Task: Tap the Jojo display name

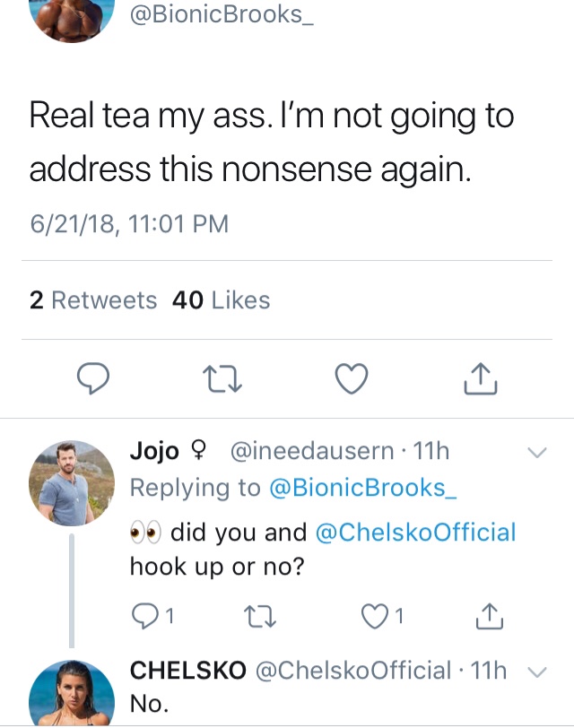Action: coord(155,452)
